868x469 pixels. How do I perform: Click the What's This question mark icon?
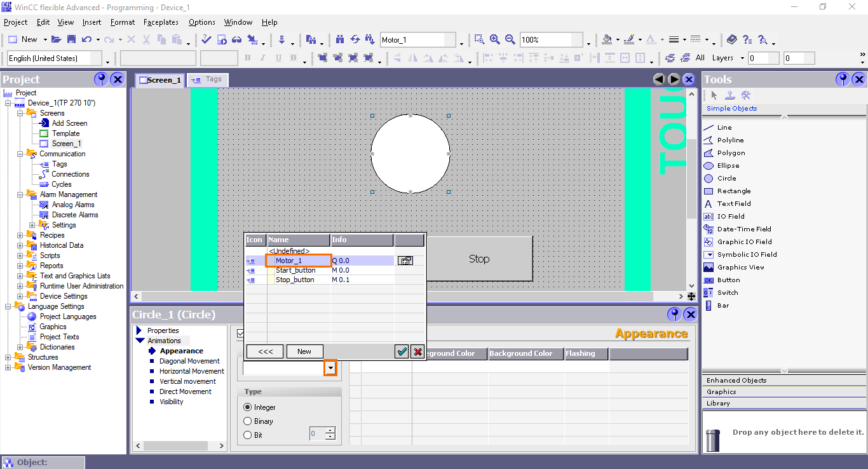coord(747,39)
